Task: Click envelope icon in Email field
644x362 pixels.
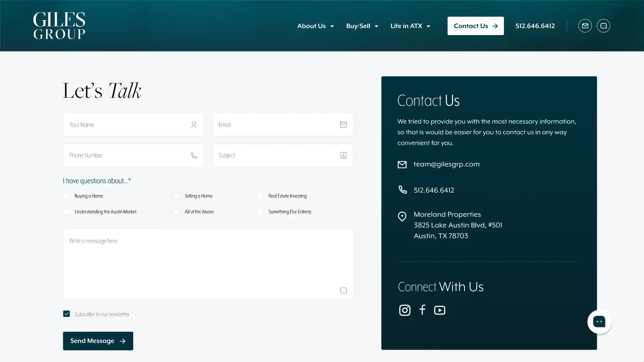Action: click(343, 125)
